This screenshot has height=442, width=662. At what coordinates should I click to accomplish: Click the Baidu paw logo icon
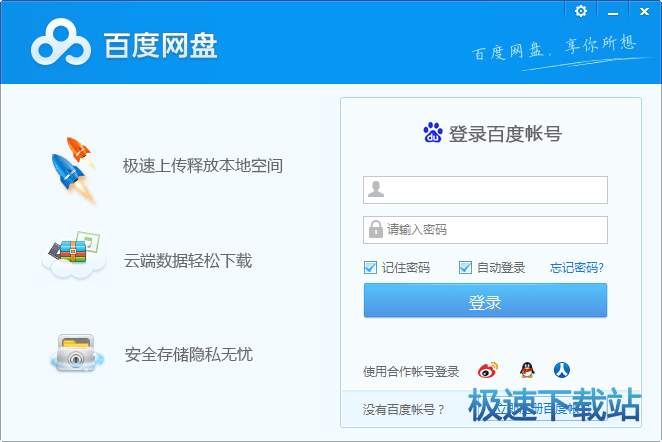433,133
